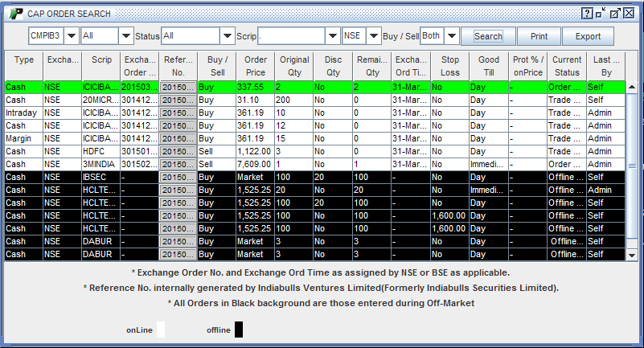This screenshot has height=348, width=644.
Task: Select the 20MICR scrip cell
Action: (x=101, y=100)
